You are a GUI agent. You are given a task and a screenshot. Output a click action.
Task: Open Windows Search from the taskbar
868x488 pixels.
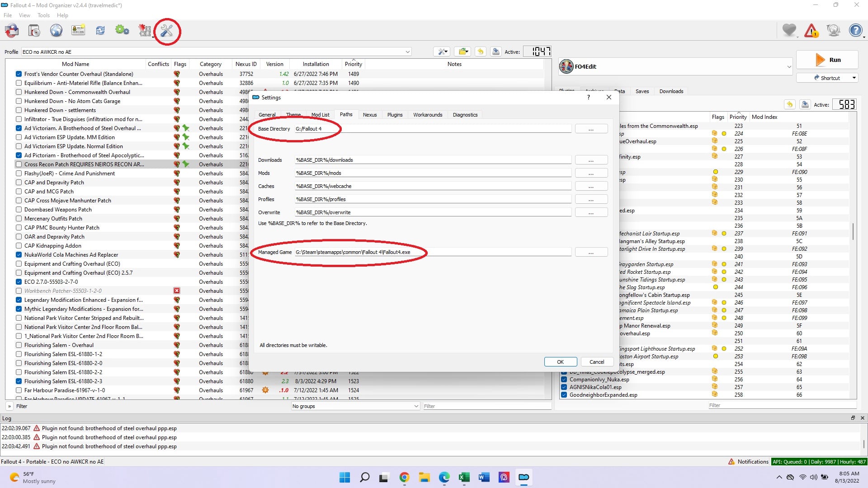[x=364, y=477]
